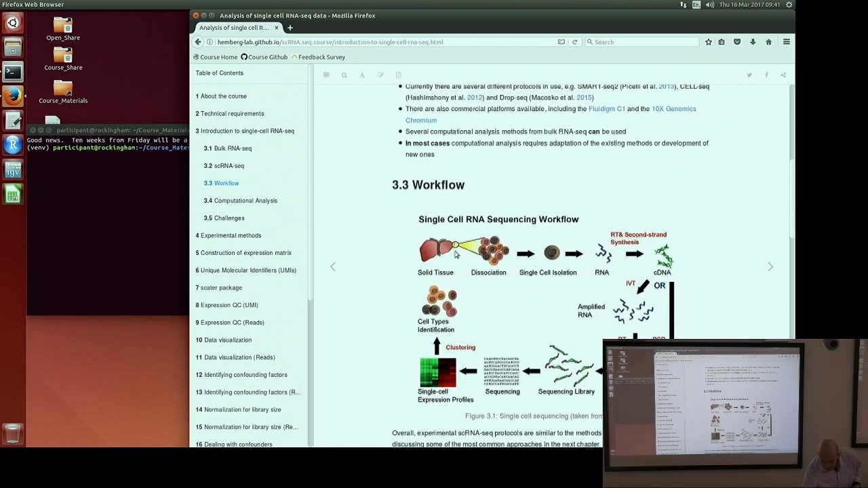
Task: Click the terminal window title bar
Action: (x=108, y=130)
